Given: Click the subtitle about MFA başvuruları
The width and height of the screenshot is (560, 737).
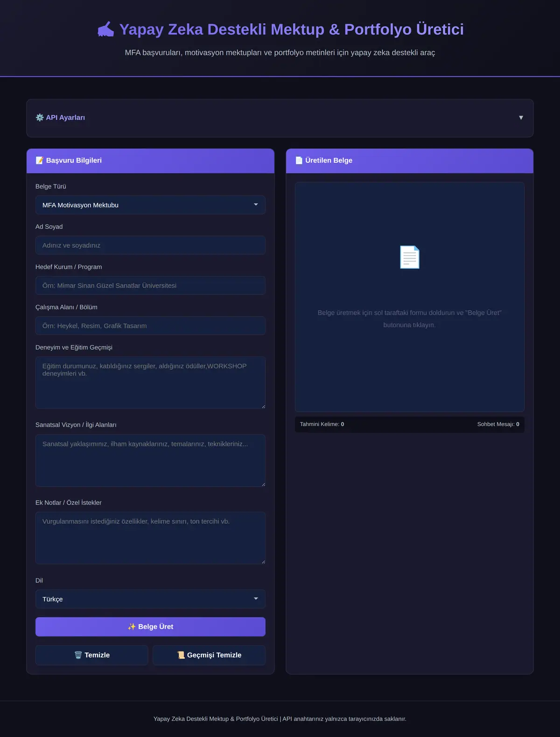Looking at the screenshot, I should tap(280, 53).
